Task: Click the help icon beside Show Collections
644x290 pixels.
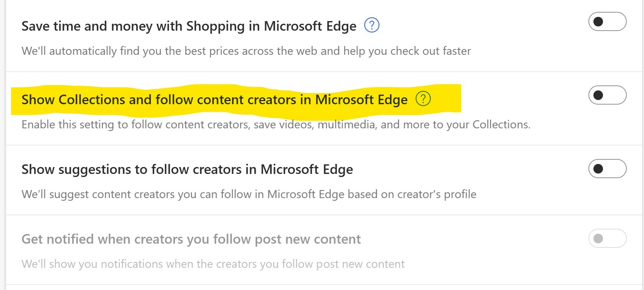Action: coord(423,99)
